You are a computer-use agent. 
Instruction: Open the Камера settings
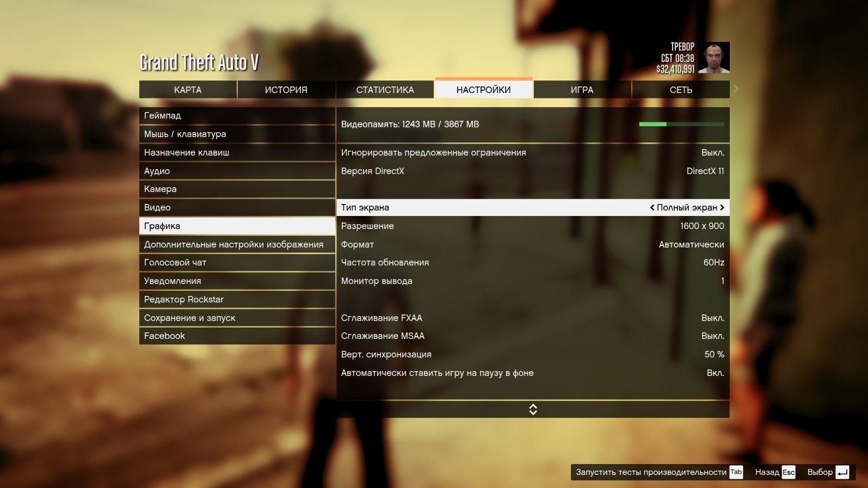click(237, 189)
